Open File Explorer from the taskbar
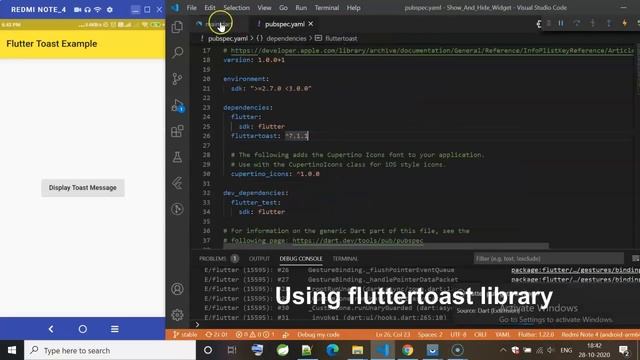Screen dimensions: 640x360 (358, 350)
